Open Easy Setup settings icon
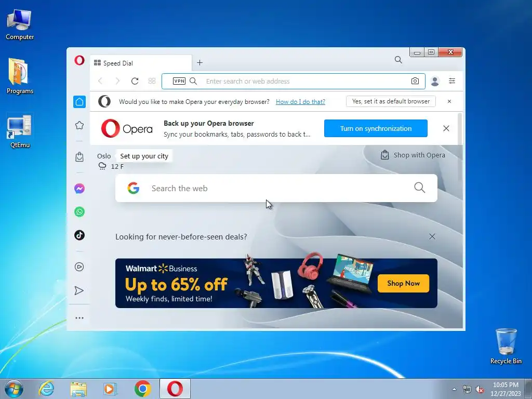The width and height of the screenshot is (532, 399). [x=452, y=81]
